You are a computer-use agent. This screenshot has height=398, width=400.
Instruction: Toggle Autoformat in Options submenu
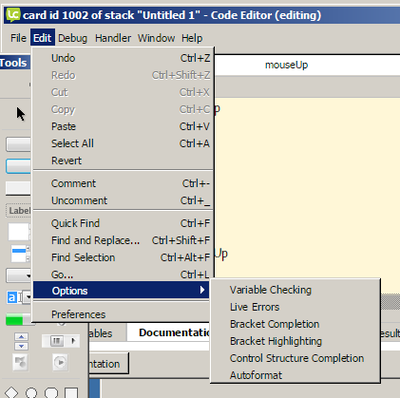click(x=256, y=375)
